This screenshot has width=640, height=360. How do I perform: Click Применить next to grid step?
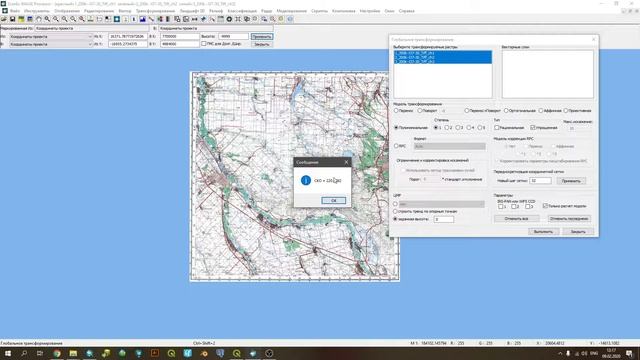tap(571, 180)
